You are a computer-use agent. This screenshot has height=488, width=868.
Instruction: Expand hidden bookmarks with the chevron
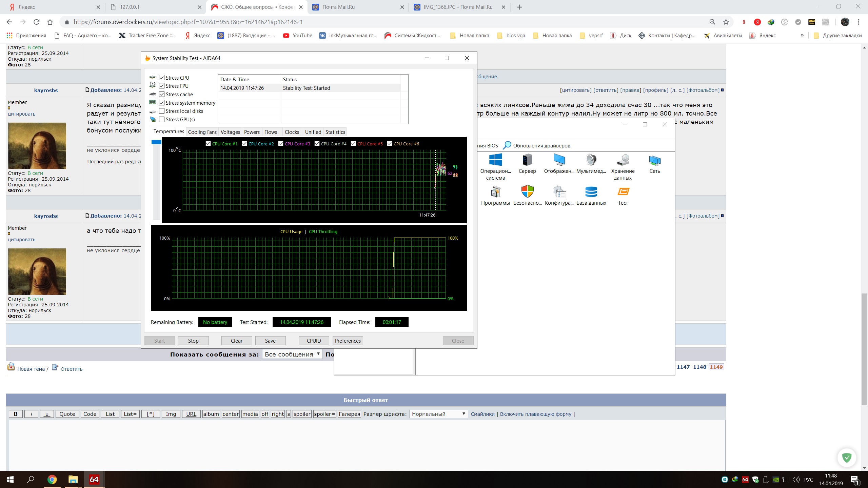click(802, 36)
